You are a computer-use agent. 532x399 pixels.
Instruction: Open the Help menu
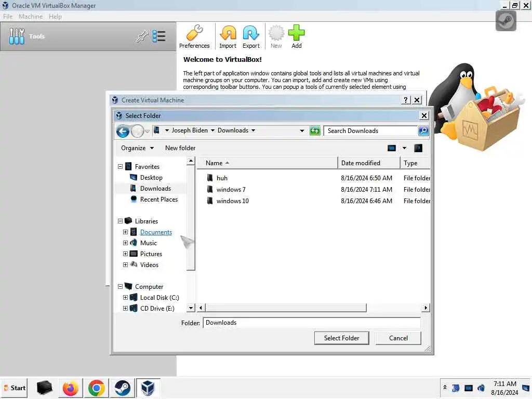[55, 17]
